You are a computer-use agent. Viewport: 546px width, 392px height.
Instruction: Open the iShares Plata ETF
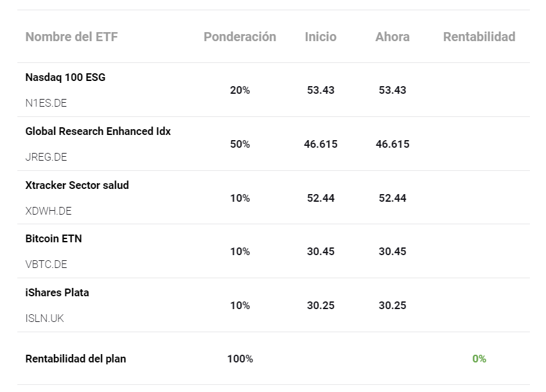pos(57,292)
